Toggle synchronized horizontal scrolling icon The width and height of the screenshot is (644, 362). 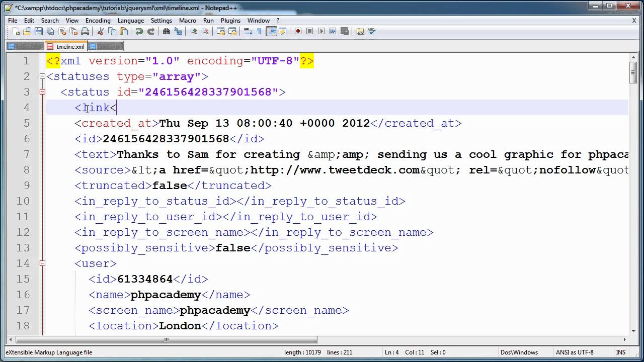232,31
